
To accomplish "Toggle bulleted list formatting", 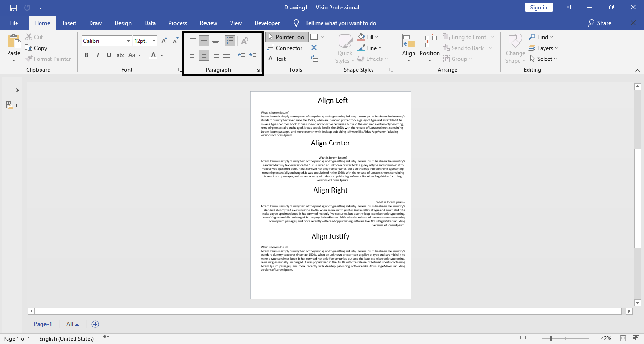I will 230,40.
